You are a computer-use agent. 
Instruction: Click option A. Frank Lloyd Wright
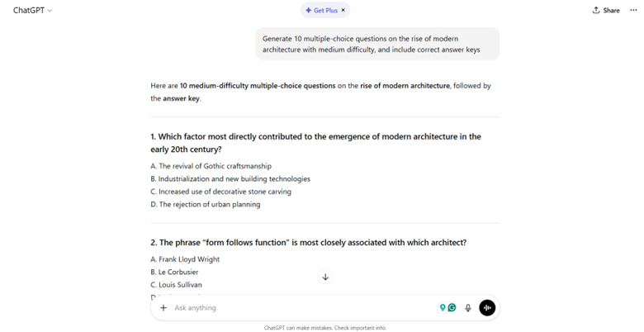(185, 259)
